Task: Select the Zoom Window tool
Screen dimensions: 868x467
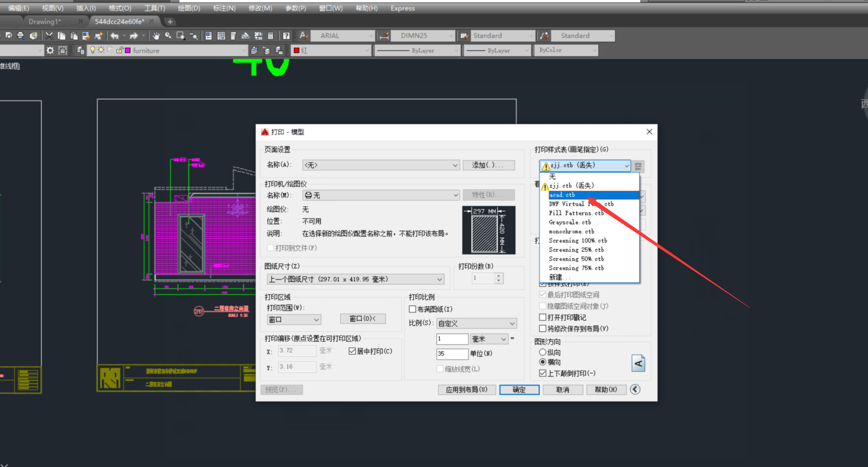Action: pyautogui.click(x=181, y=35)
